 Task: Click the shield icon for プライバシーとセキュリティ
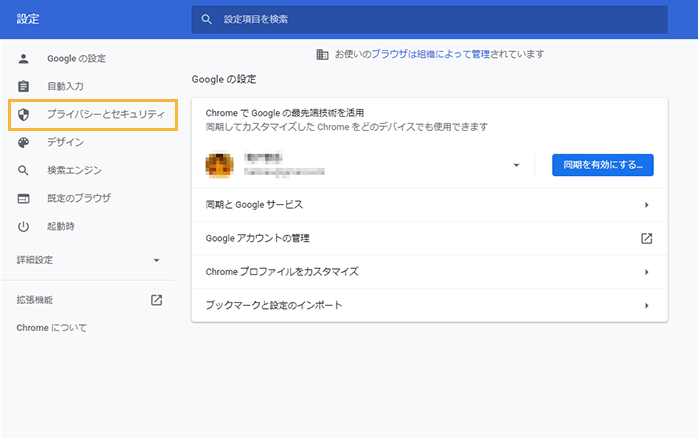click(x=24, y=115)
